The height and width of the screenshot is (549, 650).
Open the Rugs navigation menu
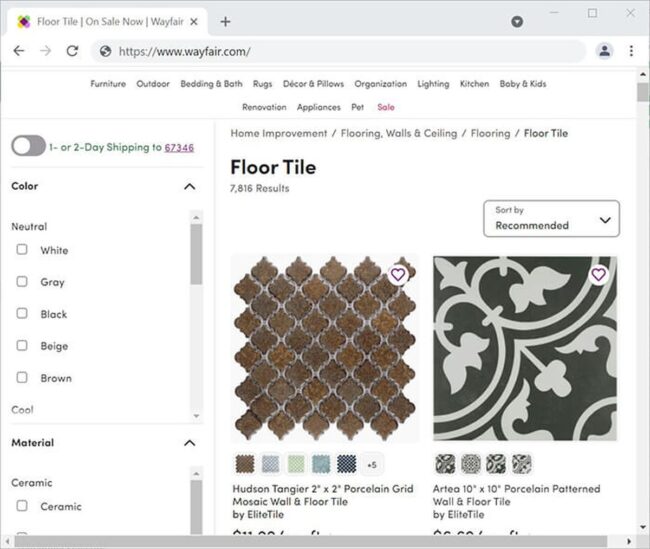[x=262, y=84]
